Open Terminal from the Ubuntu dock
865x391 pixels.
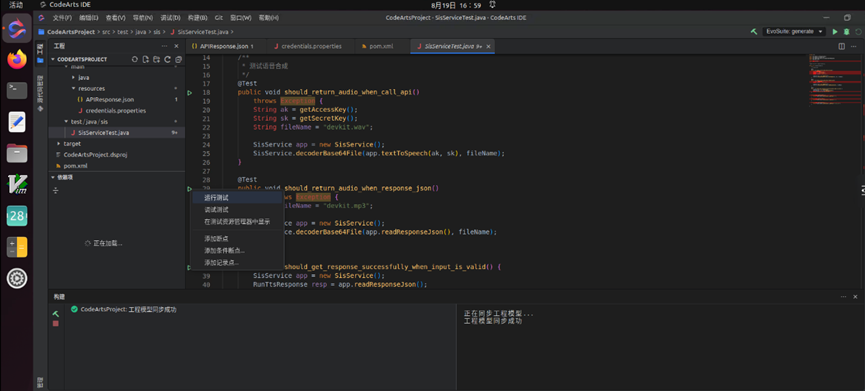click(x=17, y=90)
